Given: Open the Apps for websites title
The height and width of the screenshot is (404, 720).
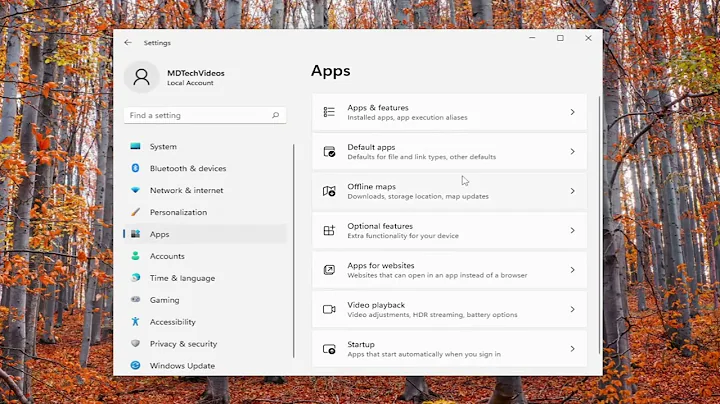Looking at the screenshot, I should click(x=381, y=265).
